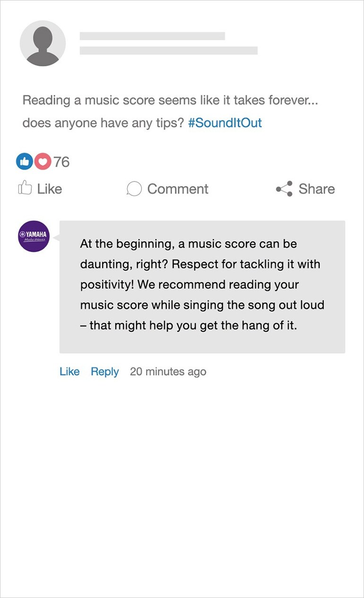Screen dimensions: 364x598
Task: Click Yamaha's gray comment reply text
Action: tap(202, 285)
